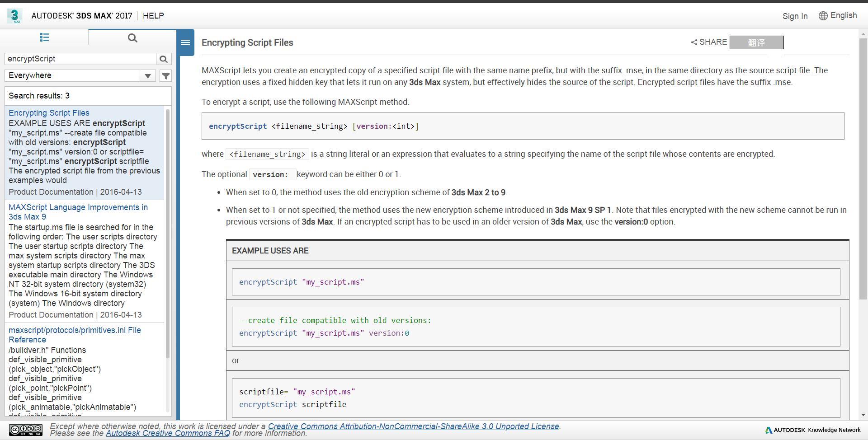The height and width of the screenshot is (440, 868).
Task: Switch to table of contents tab
Action: (44, 37)
